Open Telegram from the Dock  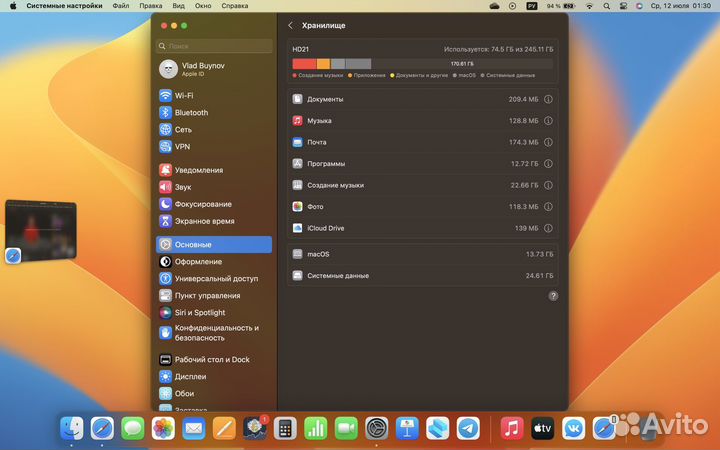point(467,428)
